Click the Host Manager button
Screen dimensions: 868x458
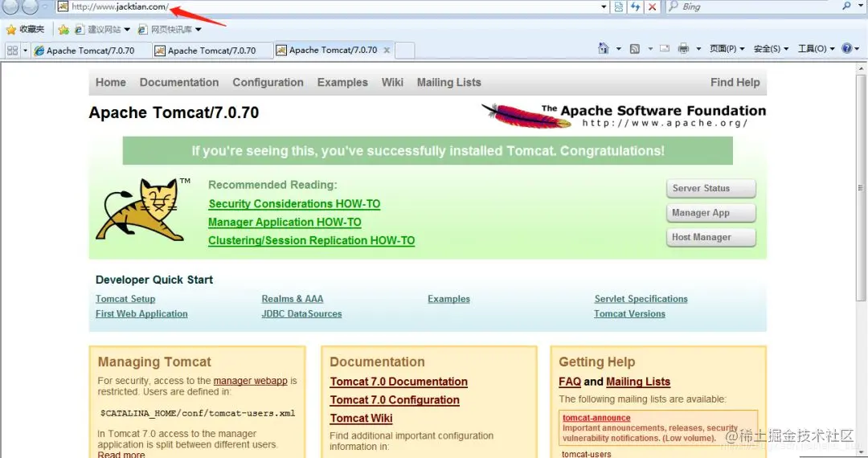point(710,237)
